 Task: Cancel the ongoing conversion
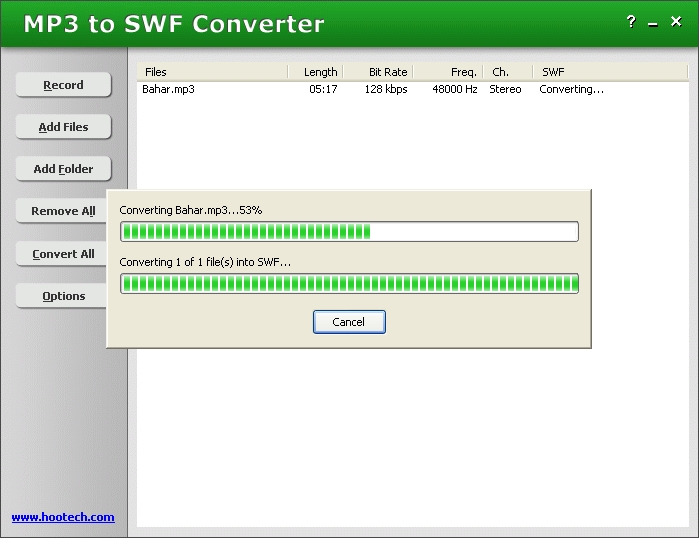pyautogui.click(x=349, y=322)
